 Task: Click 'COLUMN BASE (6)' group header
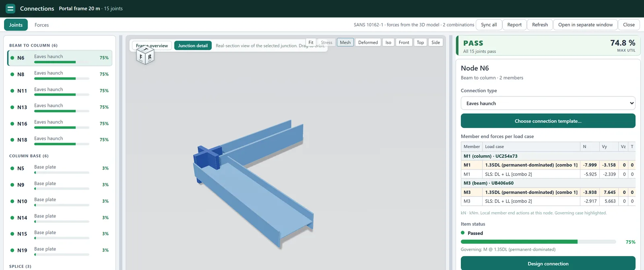pyautogui.click(x=29, y=156)
